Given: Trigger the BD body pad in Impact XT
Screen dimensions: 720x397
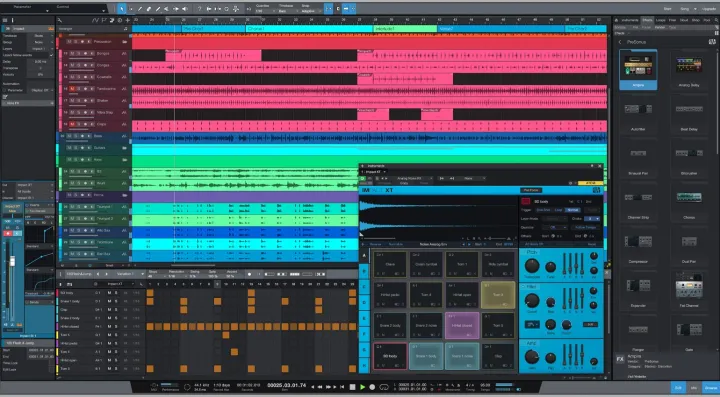Looking at the screenshot, I should (390, 356).
